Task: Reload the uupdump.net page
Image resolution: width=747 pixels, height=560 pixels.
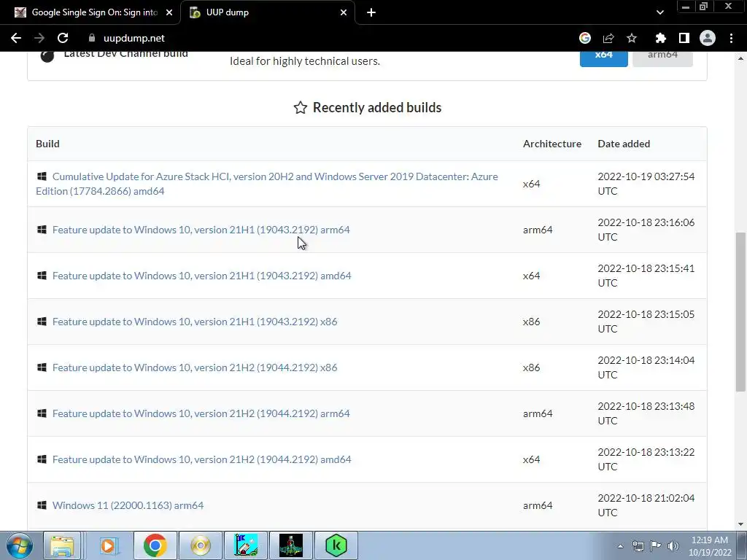Action: (x=63, y=38)
